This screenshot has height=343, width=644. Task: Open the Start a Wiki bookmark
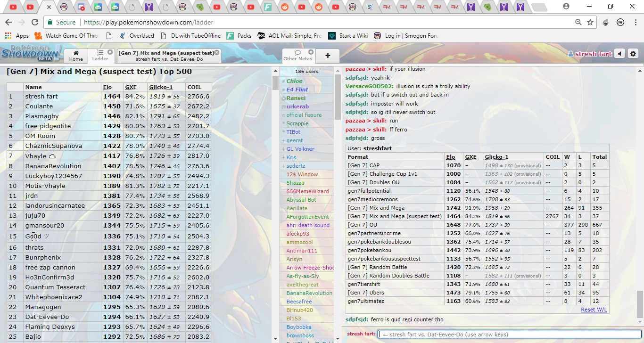[x=353, y=36]
